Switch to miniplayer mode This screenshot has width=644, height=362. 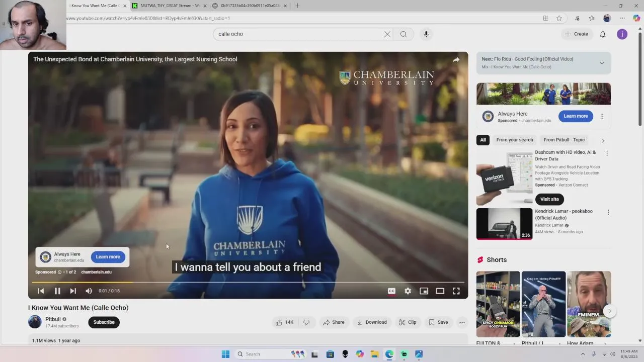424,291
